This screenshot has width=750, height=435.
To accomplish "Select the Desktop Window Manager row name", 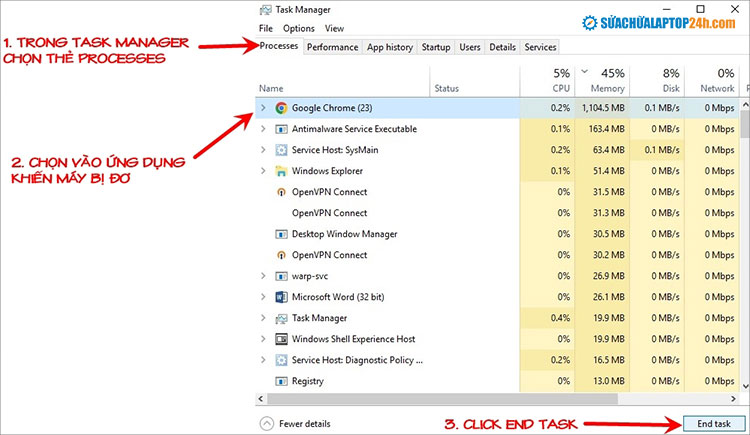I will 344,234.
